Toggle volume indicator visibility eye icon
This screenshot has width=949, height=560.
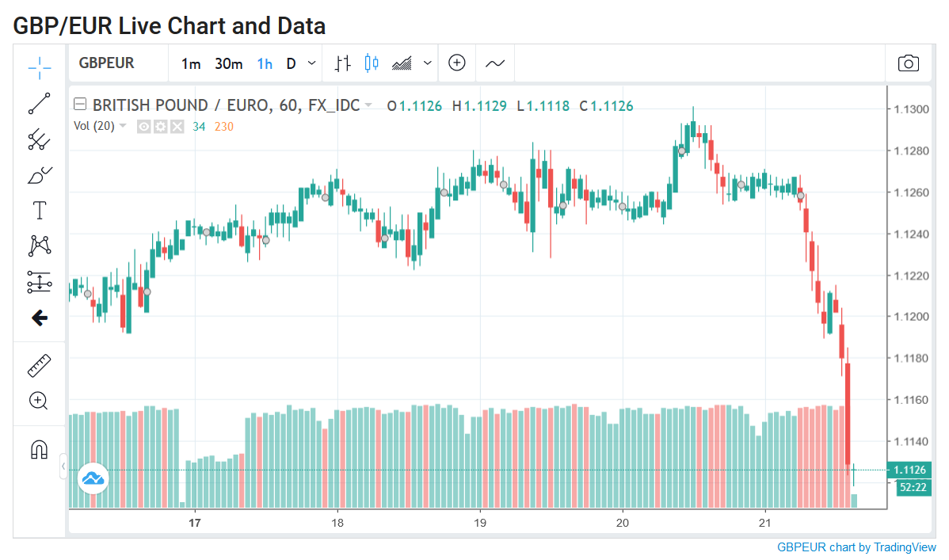[143, 127]
